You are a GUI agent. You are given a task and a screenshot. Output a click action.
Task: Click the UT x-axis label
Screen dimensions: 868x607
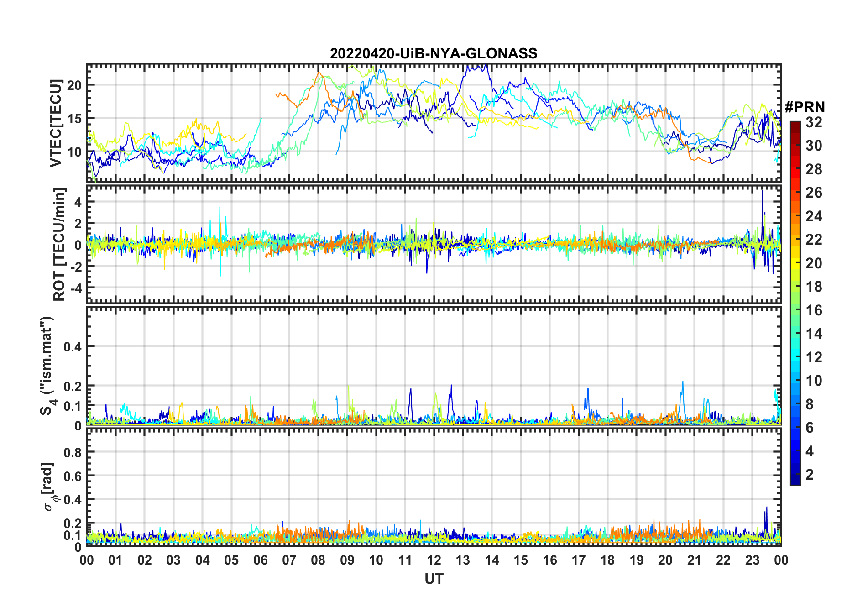434,579
